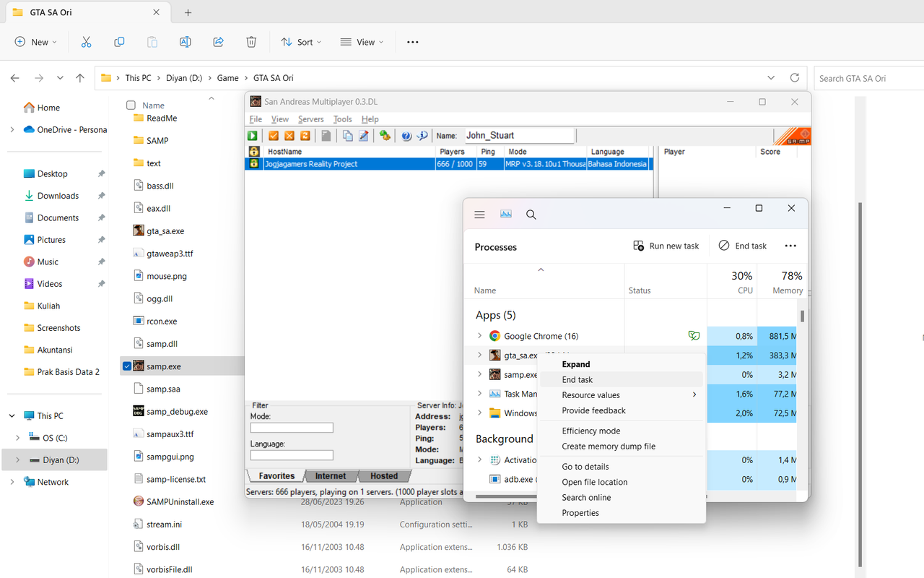Switch to the Hosted tab in SA-MP

tap(384, 476)
